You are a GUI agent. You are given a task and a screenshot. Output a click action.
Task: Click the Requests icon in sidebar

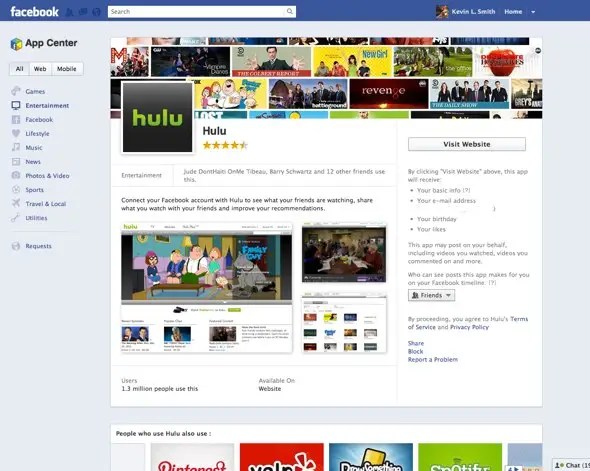[16, 246]
